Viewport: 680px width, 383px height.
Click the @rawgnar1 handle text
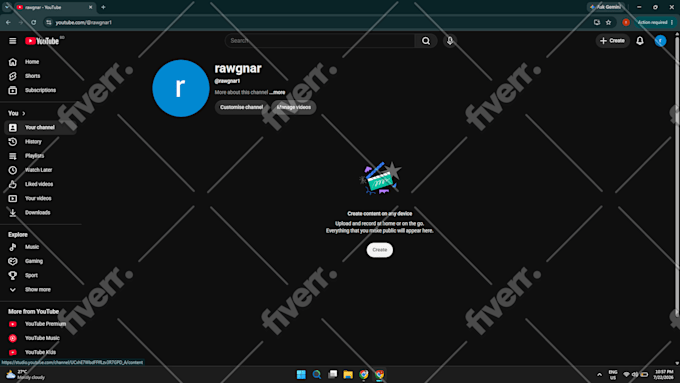pyautogui.click(x=227, y=81)
